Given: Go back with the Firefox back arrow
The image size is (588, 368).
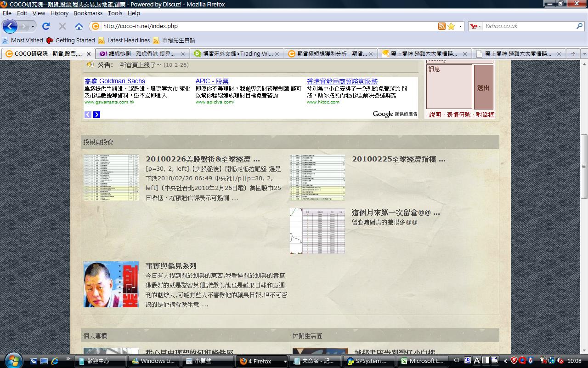Looking at the screenshot, I should pyautogui.click(x=10, y=26).
